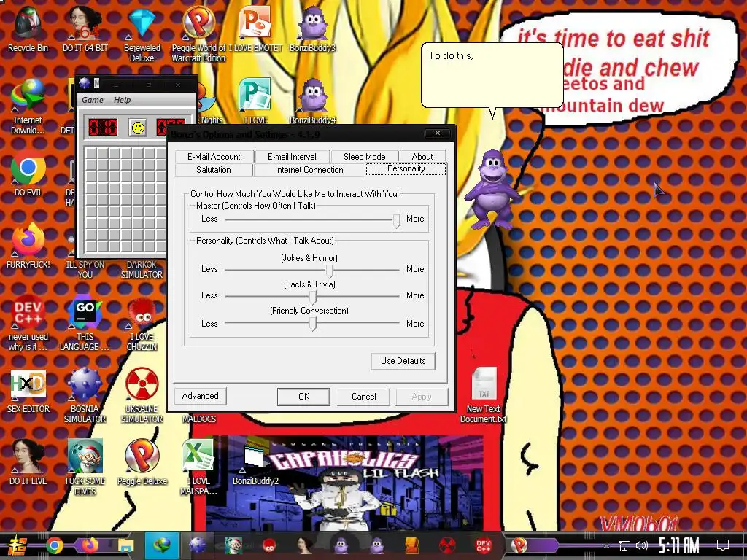Open the Excel I LOVE MALSPA icon

(198, 467)
